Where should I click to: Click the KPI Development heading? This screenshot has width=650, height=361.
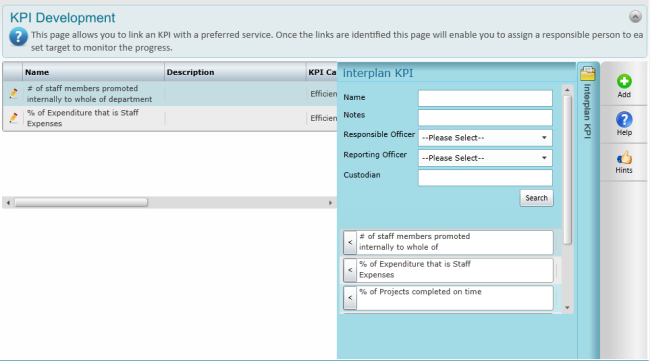click(63, 18)
